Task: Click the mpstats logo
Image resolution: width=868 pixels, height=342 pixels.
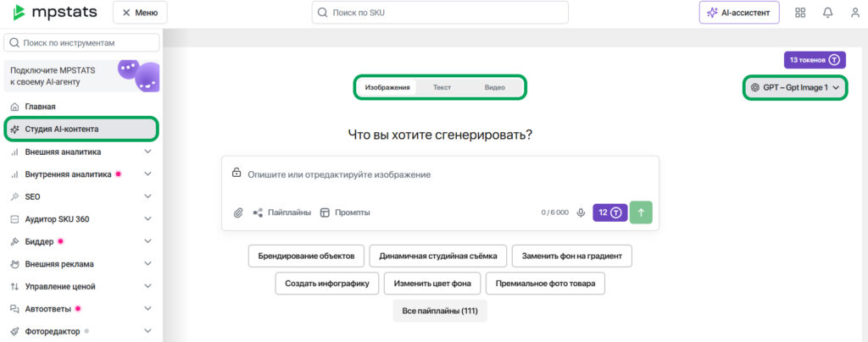Action: pyautogui.click(x=55, y=12)
